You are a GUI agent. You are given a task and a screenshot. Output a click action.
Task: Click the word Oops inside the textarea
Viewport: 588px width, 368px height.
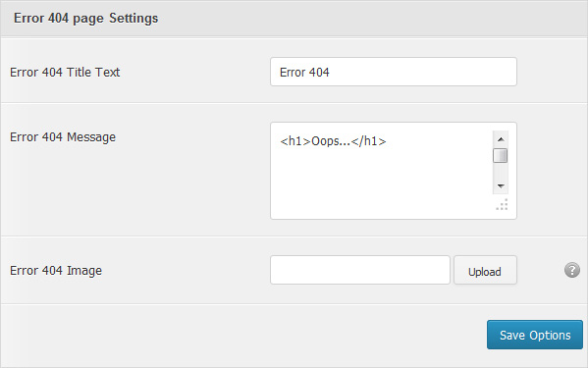tap(327, 141)
